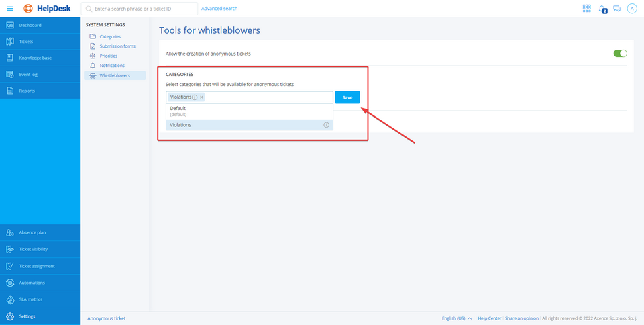Toggle anonymous ticket creation switch
Viewport: 644px width, 325px height.
point(620,54)
